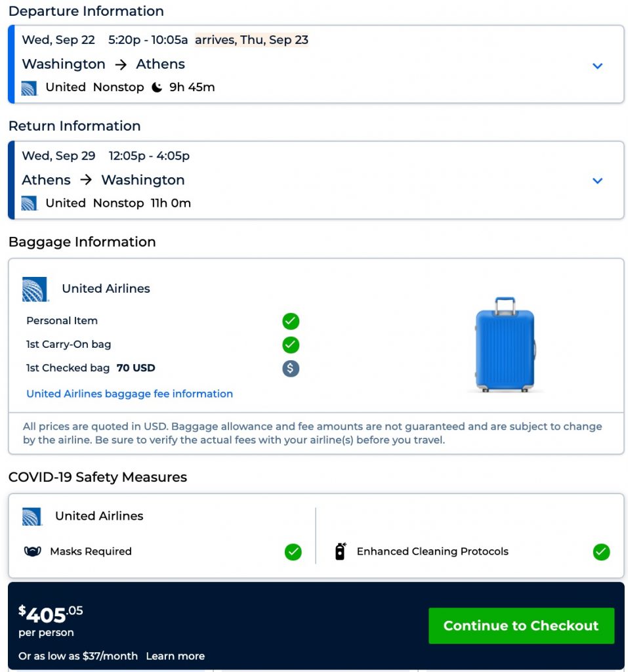Click Learn more about monthly payments
Screen dimensions: 628x672
click(175, 656)
